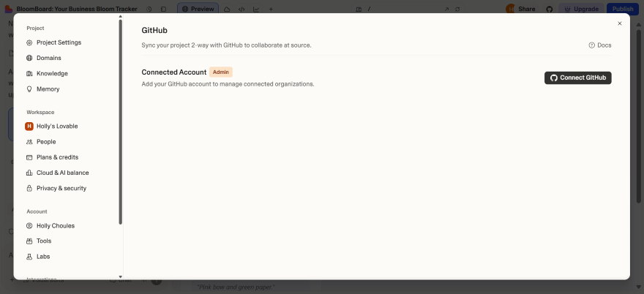This screenshot has width=644, height=294.
Task: Click the Admin badge
Action: pyautogui.click(x=221, y=72)
